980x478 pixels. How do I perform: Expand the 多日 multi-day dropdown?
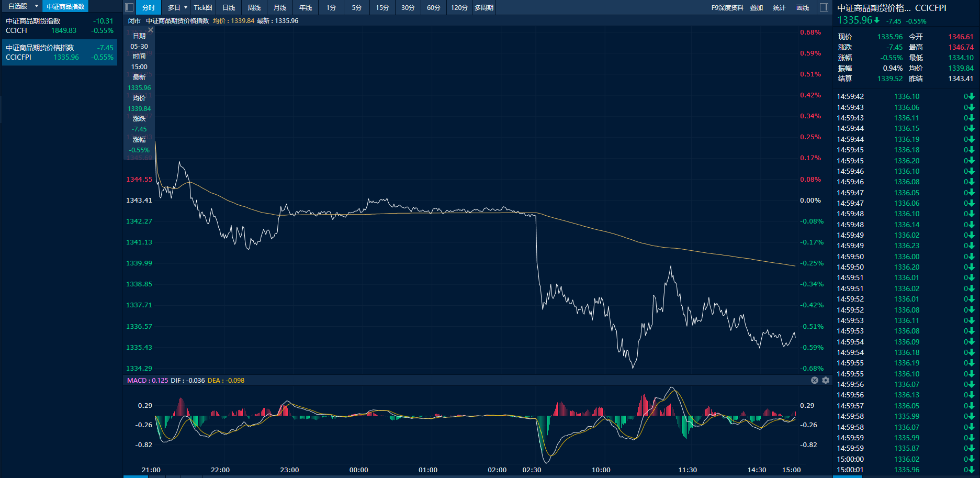186,7
